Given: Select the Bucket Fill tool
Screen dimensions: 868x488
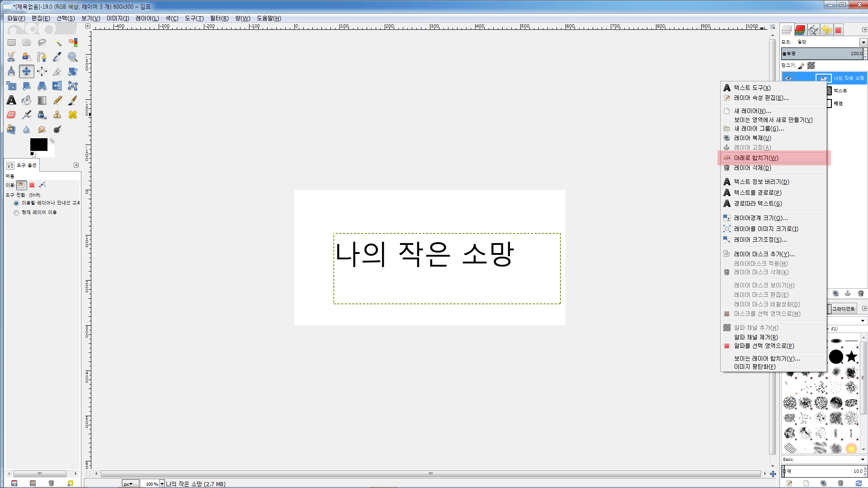Looking at the screenshot, I should (x=27, y=100).
